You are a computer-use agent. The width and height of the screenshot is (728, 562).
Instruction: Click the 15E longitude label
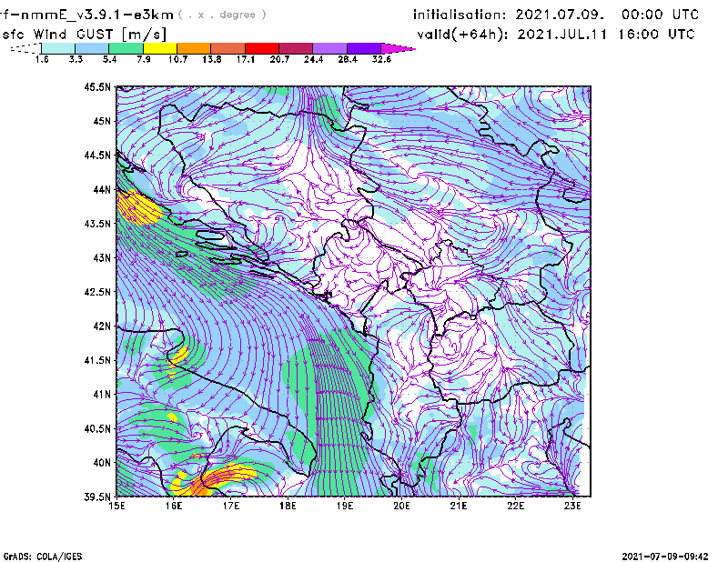pyautogui.click(x=116, y=506)
